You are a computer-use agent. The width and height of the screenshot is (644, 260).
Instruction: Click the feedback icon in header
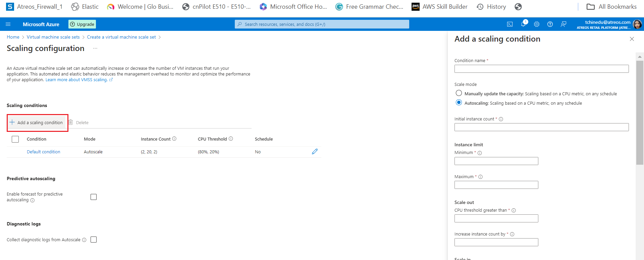pyautogui.click(x=563, y=24)
